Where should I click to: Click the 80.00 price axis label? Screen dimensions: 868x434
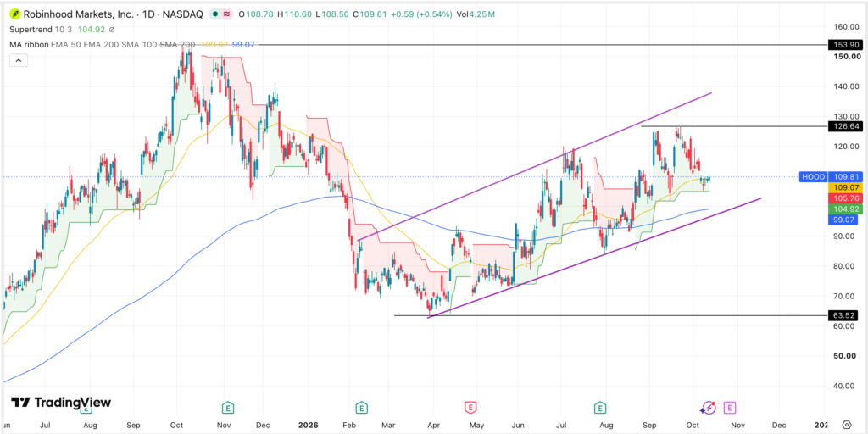844,265
